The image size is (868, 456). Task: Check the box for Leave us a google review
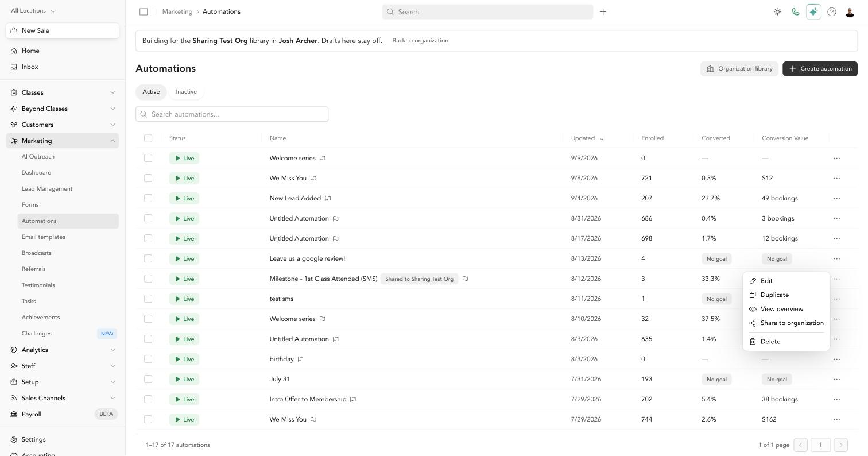click(x=148, y=258)
